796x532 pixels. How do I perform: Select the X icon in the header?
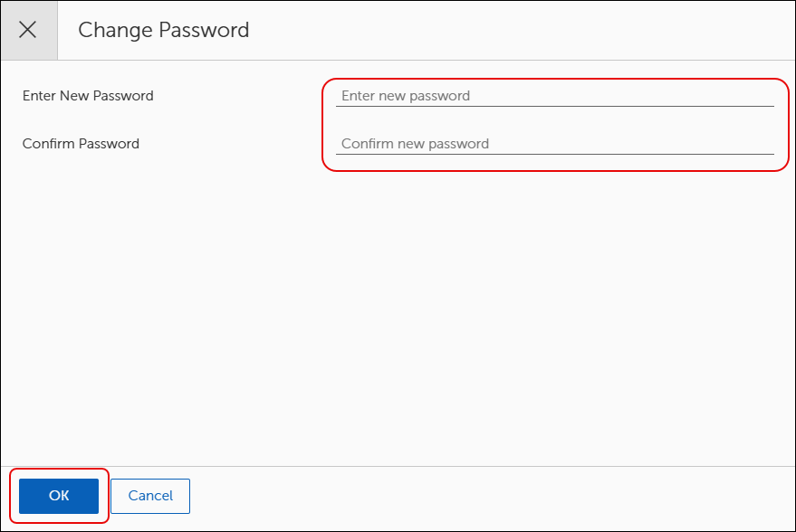pyautogui.click(x=28, y=30)
